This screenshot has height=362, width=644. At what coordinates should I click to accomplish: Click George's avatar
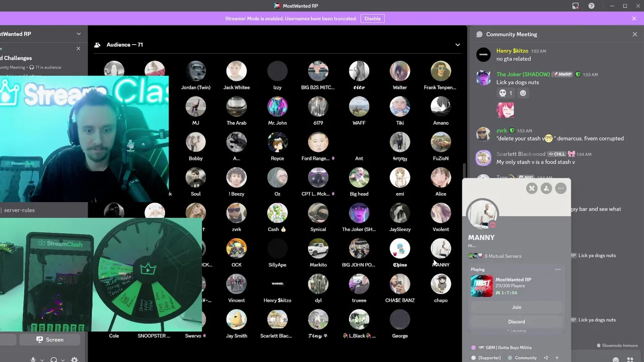pos(400,319)
